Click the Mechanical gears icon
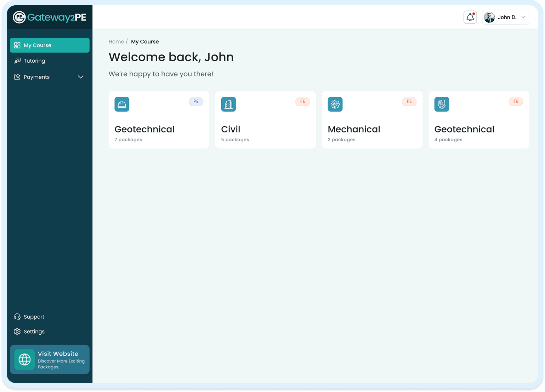The height and width of the screenshot is (392, 545). click(335, 104)
